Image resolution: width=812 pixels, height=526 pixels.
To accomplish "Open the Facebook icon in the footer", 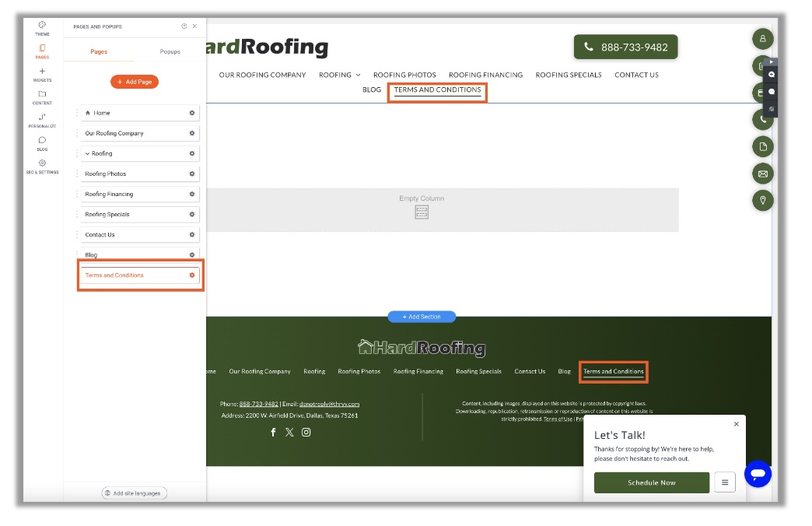I will 274,432.
